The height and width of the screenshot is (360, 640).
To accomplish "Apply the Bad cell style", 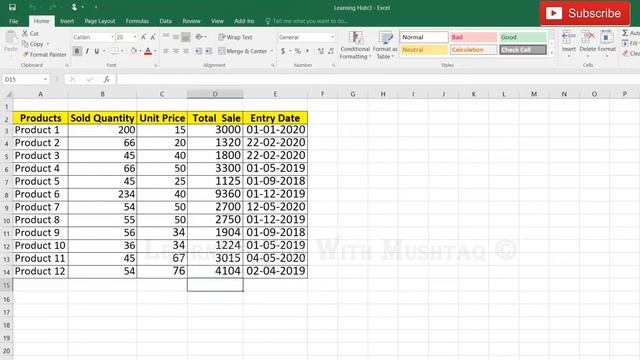I will [473, 37].
